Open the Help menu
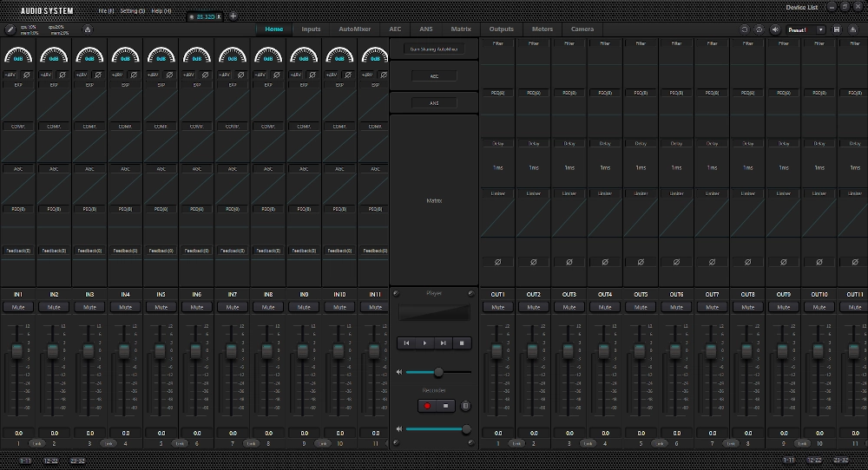This screenshot has width=868, height=470. 161,10
